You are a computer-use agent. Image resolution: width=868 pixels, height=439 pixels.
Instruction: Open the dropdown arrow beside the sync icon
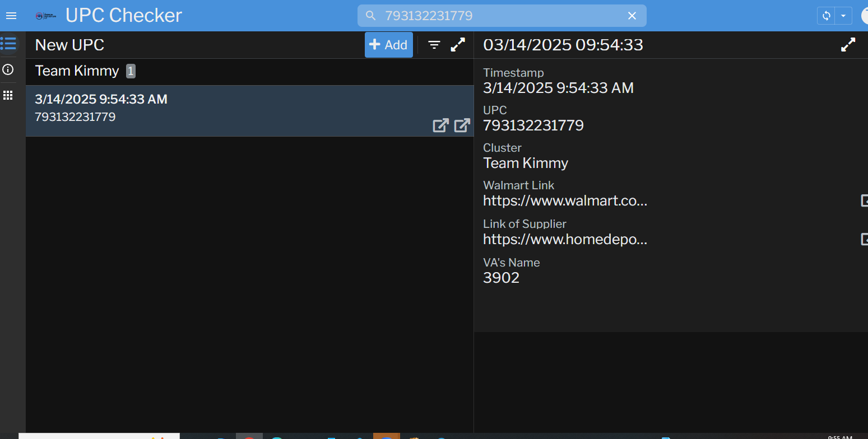[843, 16]
